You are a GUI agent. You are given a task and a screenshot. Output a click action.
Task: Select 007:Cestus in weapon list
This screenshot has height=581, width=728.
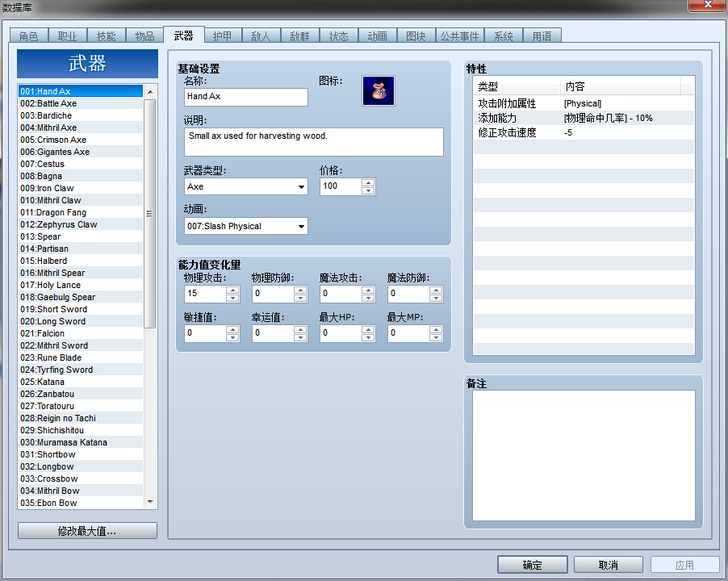click(x=81, y=164)
